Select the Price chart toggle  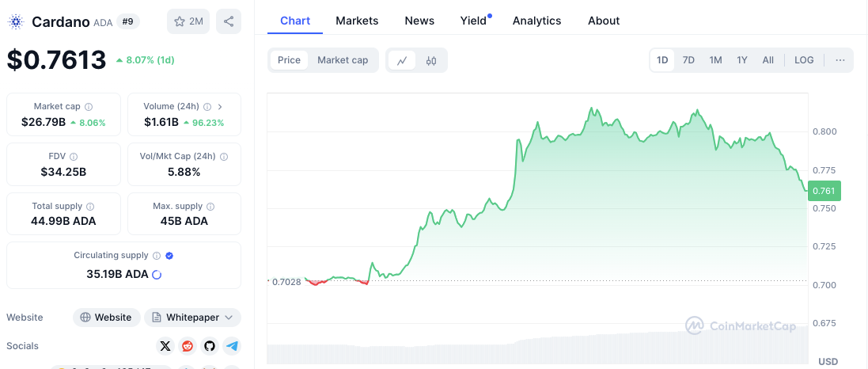coord(289,60)
